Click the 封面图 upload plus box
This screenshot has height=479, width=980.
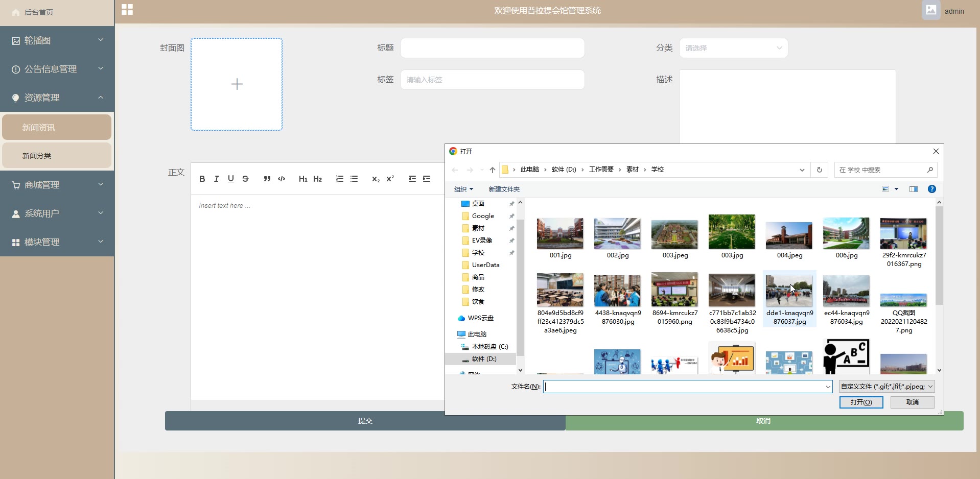click(237, 84)
